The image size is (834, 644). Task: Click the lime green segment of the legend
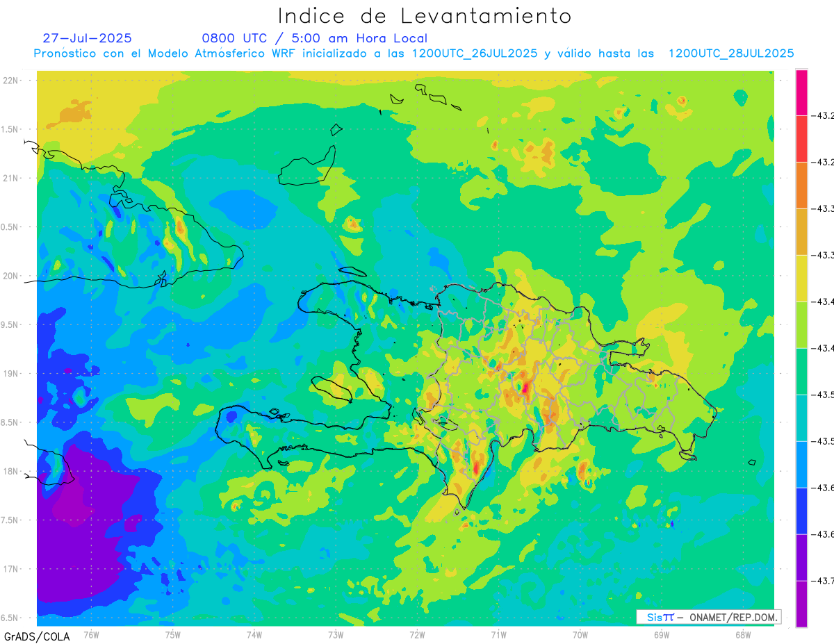pos(801,324)
